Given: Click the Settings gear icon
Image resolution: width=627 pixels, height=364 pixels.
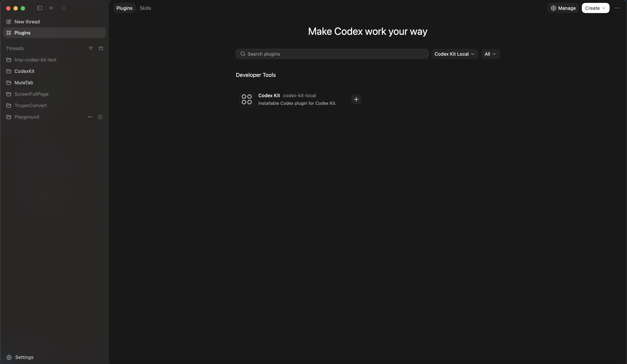Looking at the screenshot, I should (9, 357).
